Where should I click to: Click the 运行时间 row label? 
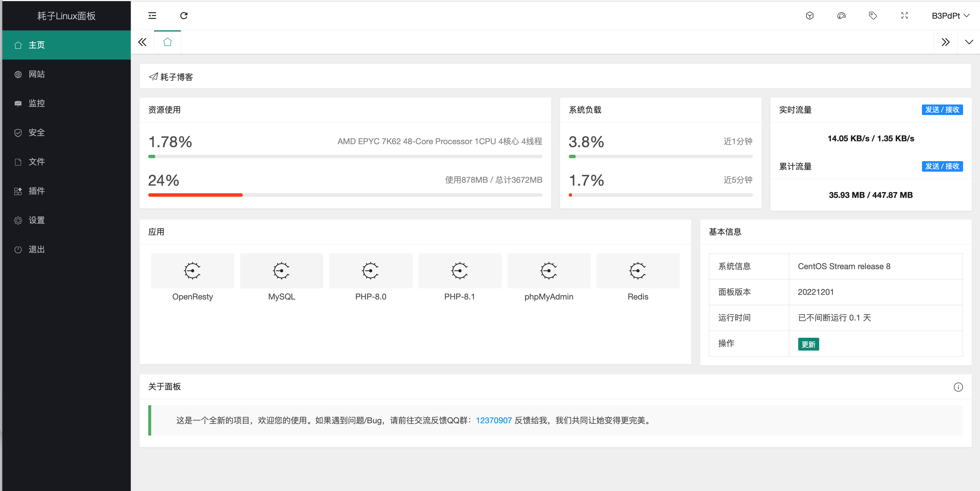coord(734,318)
